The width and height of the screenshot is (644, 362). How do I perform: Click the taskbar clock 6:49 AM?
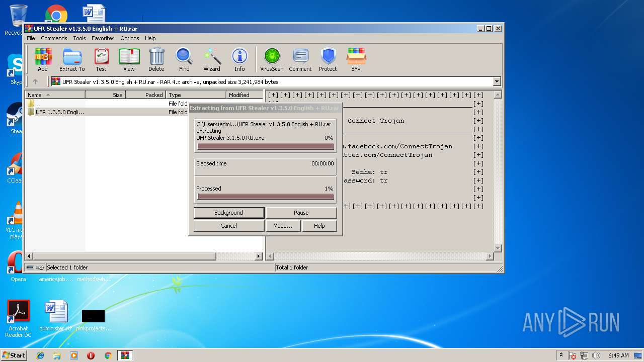[618, 355]
